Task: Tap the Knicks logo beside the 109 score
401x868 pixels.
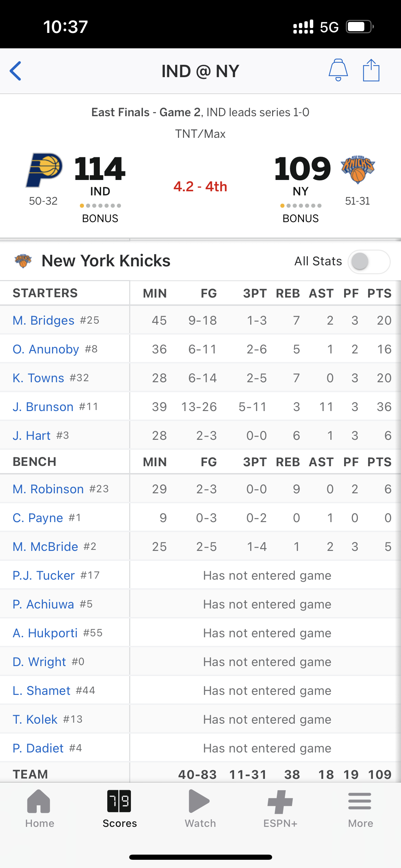Action: pyautogui.click(x=358, y=170)
